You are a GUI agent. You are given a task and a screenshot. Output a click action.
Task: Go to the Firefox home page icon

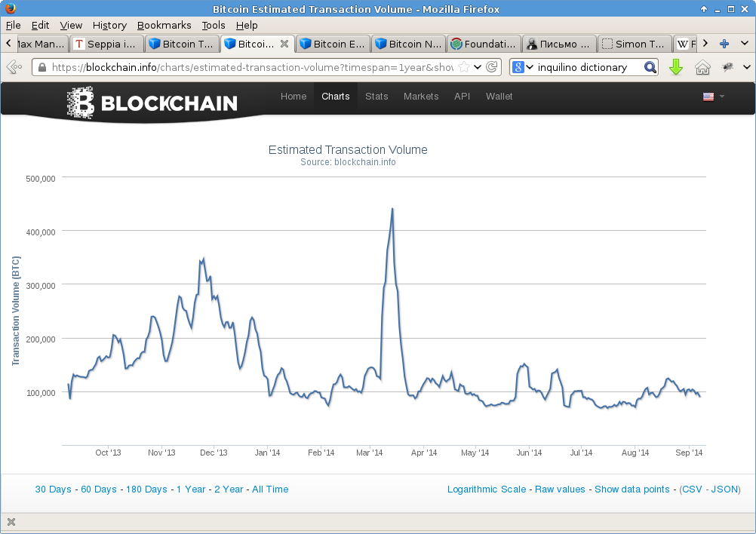point(702,67)
